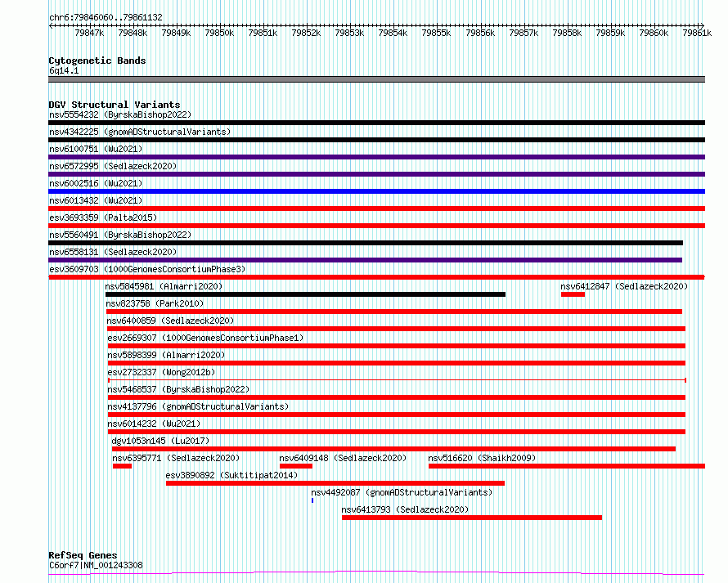Click the nsv5554232 (ByrskaBishop2022) variant label

click(120, 114)
